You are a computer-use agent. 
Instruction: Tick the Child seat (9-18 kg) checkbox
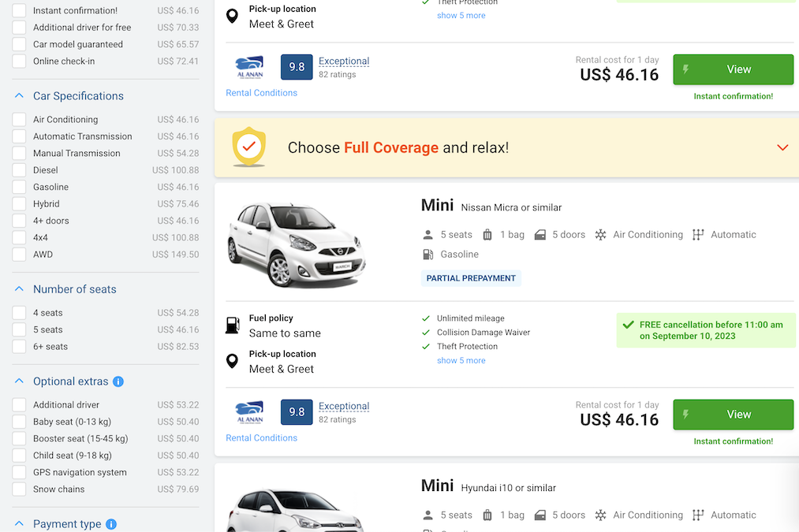tap(19, 455)
